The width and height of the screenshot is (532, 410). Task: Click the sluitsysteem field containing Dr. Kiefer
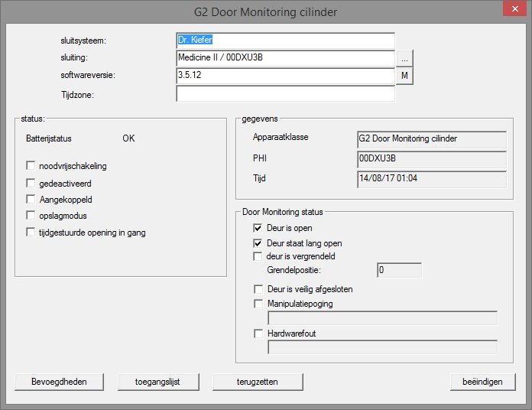click(285, 41)
